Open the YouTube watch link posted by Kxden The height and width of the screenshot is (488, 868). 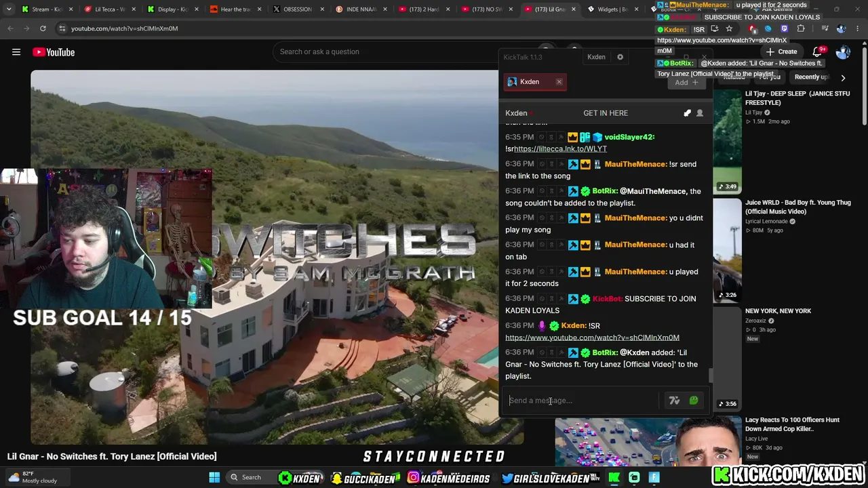[x=592, y=338]
